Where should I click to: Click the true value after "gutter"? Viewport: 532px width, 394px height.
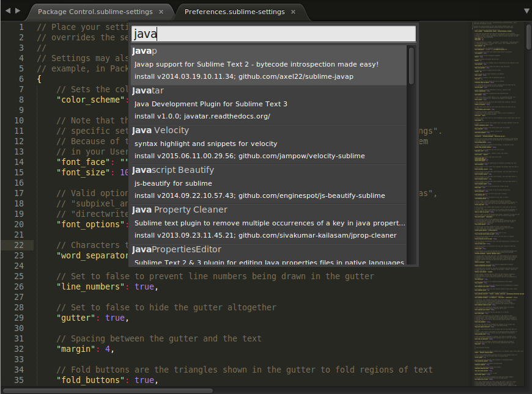(x=115, y=318)
